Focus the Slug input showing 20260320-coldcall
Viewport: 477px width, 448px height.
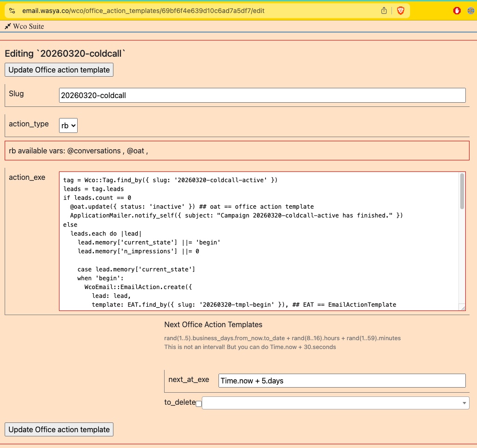(262, 95)
